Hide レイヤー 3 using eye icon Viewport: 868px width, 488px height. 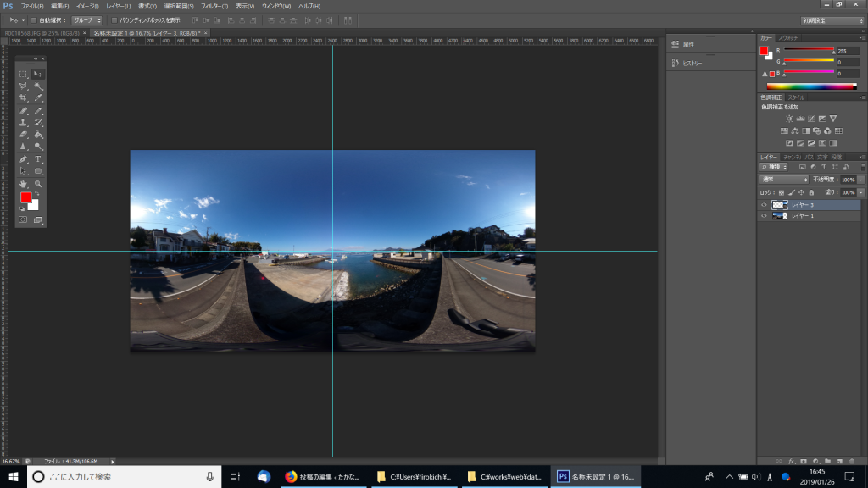764,205
